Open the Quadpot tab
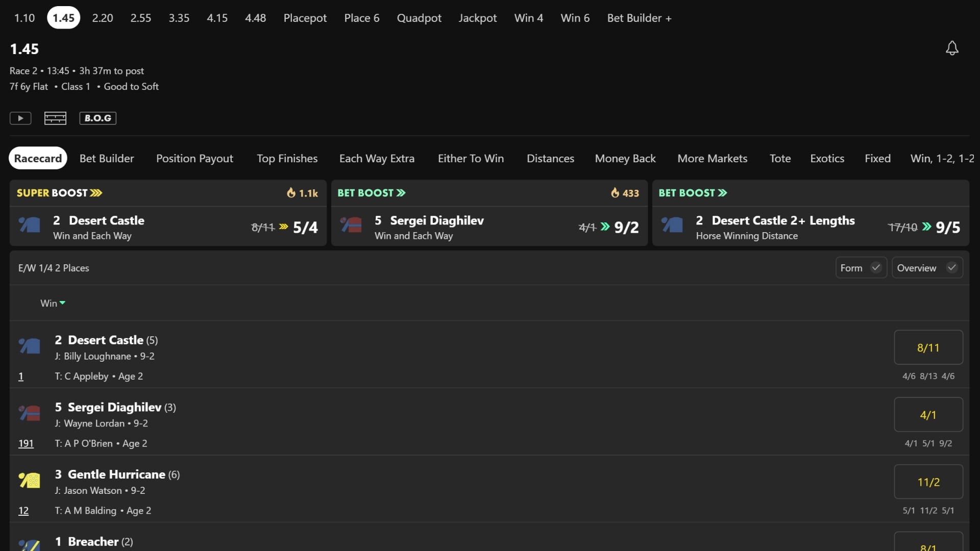Image resolution: width=980 pixels, height=551 pixels. click(419, 18)
